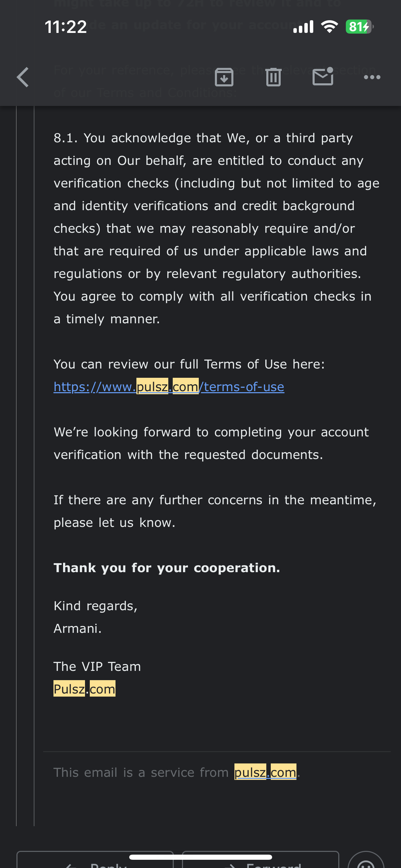Viewport: 401px width, 868px height.
Task: Tap the Wi-Fi status icon
Action: coord(329,27)
